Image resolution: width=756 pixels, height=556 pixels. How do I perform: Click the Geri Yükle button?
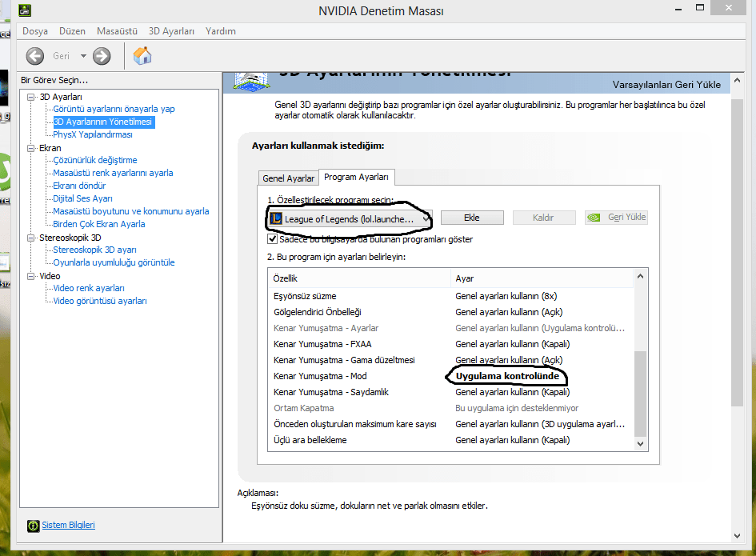coord(616,218)
